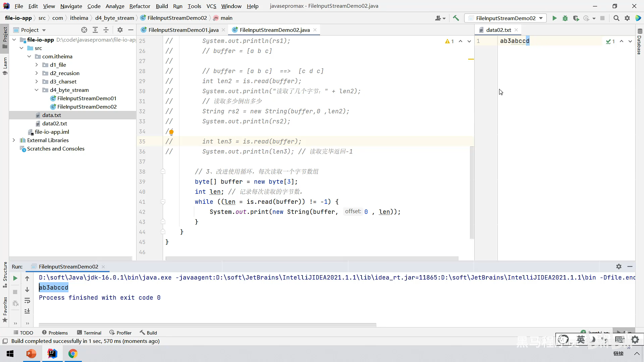This screenshot has width=644, height=362.
Task: Open Search Everywhere magnifier icon
Action: [616, 18]
